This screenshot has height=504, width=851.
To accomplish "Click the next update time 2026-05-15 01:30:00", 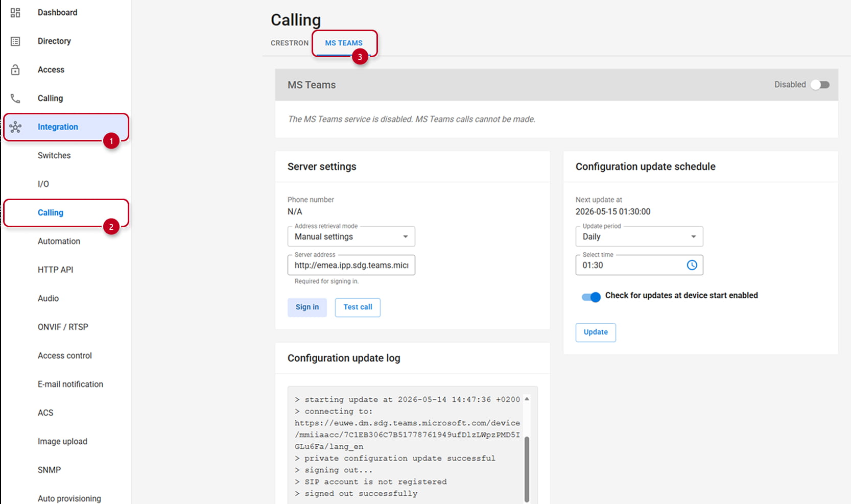I will point(613,211).
